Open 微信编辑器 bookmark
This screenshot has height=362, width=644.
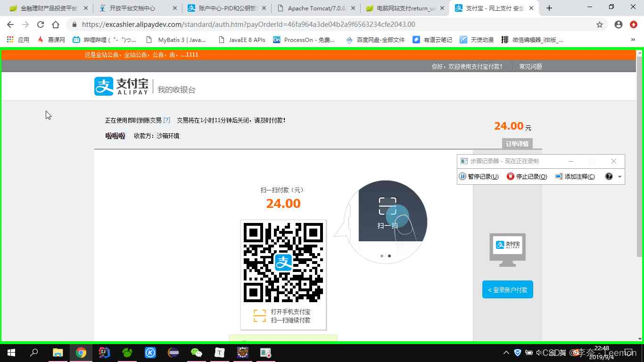532,40
